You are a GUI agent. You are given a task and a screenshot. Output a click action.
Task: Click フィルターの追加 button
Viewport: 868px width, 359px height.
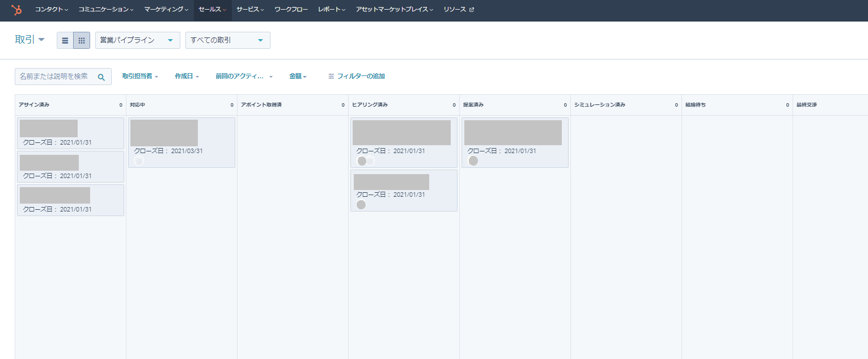pos(357,77)
